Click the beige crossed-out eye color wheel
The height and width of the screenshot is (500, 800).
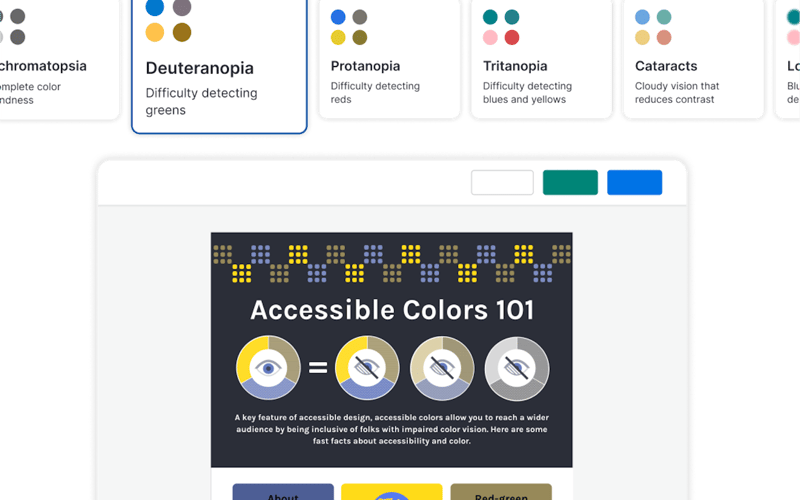pos(442,367)
